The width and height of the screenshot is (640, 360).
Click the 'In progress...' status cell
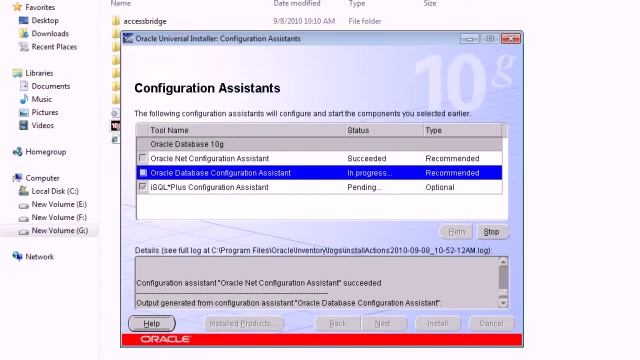pyautogui.click(x=369, y=173)
